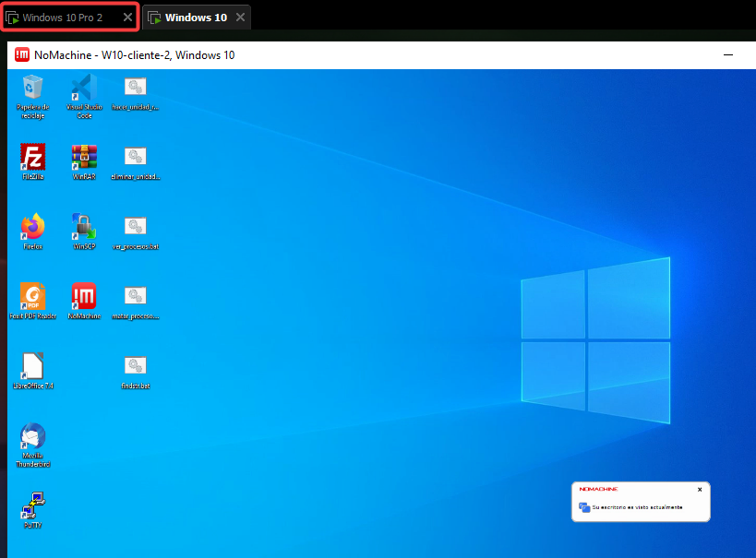Close the Windows 10 Pro 2 tab
Screen dimensions: 756x558
pos(128,18)
